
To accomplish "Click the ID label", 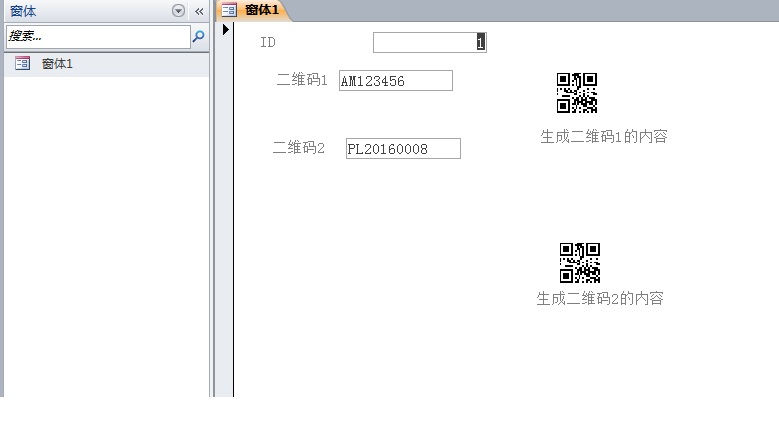I will pos(268,42).
